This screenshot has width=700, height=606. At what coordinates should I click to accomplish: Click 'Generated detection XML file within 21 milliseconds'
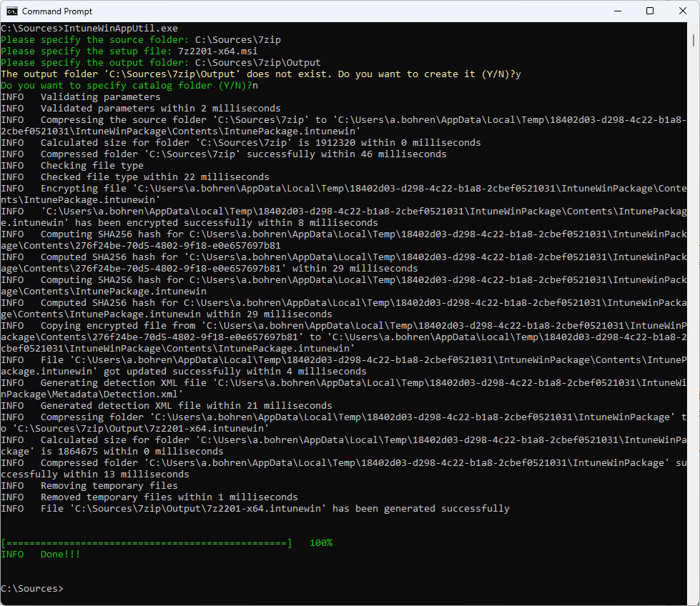coord(167,406)
